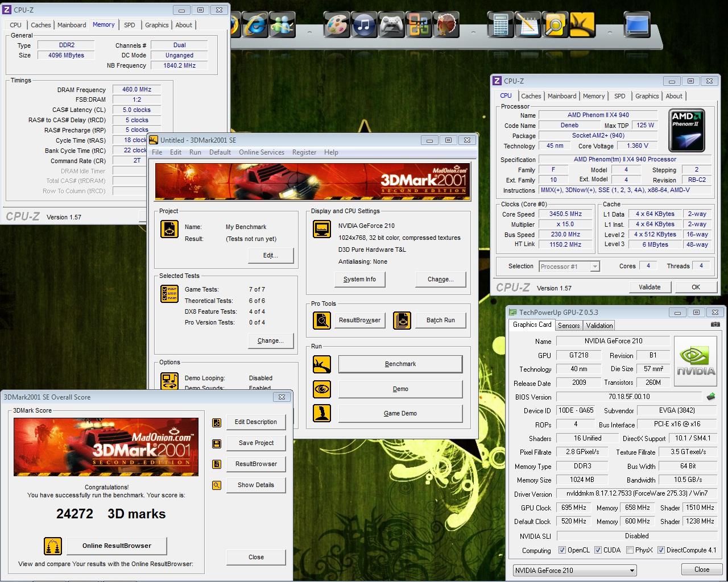Viewport: 728px width, 582px height.
Task: Open the Help menu in 3DMark2001
Action: tap(331, 152)
